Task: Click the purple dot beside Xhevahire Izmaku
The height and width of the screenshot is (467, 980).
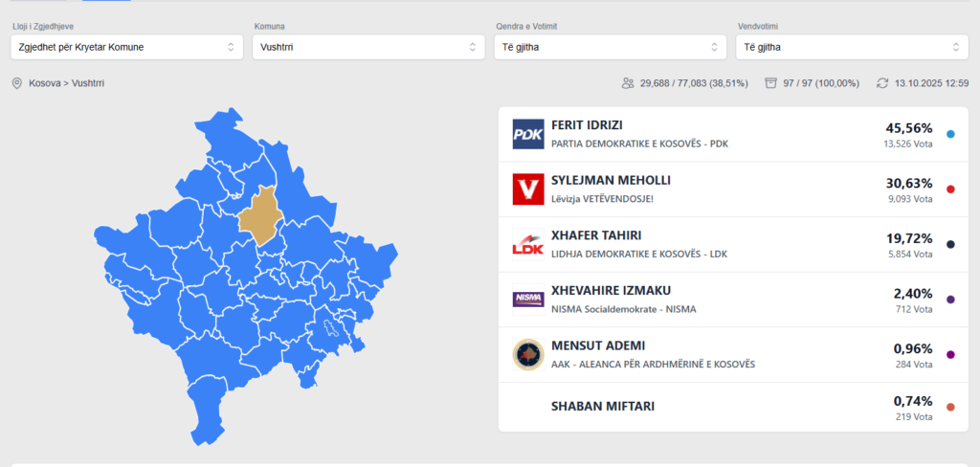Action: coord(950,300)
